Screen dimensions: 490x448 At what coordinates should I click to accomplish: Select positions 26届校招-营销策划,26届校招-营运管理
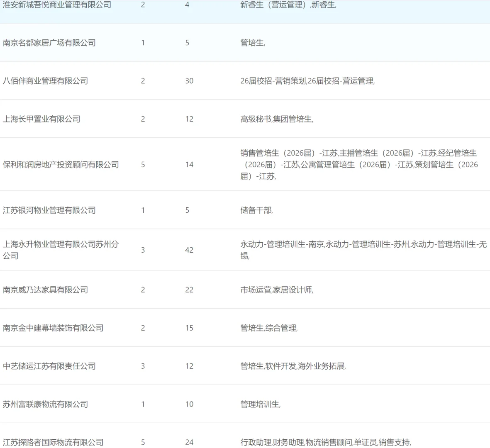(307, 81)
